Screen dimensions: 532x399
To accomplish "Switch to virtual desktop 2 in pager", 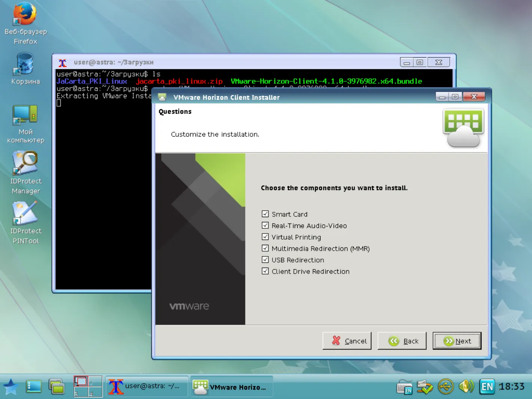I will click(x=95, y=381).
